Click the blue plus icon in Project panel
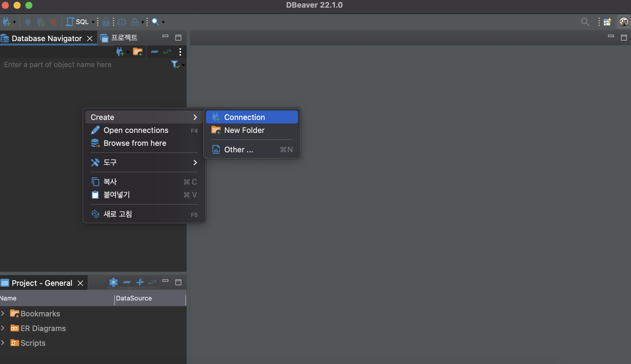Screen dimensions: 631x364 [140, 282]
